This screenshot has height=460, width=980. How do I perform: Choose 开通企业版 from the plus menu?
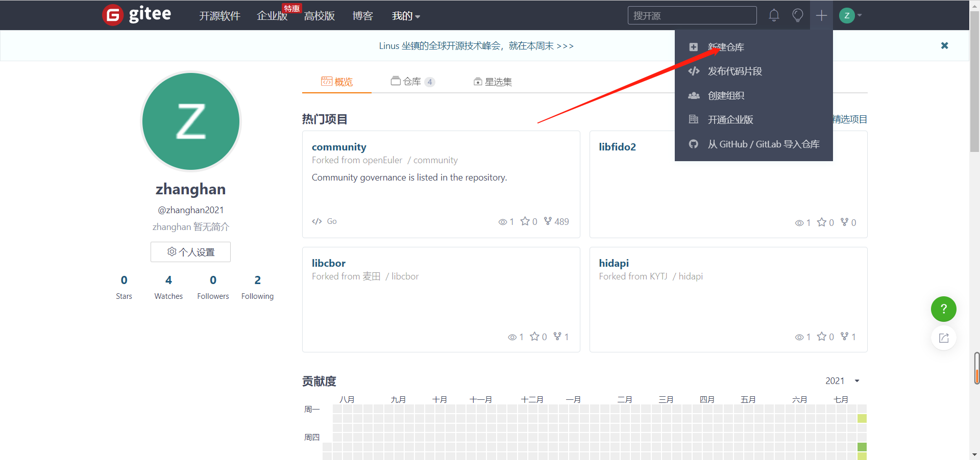[729, 119]
